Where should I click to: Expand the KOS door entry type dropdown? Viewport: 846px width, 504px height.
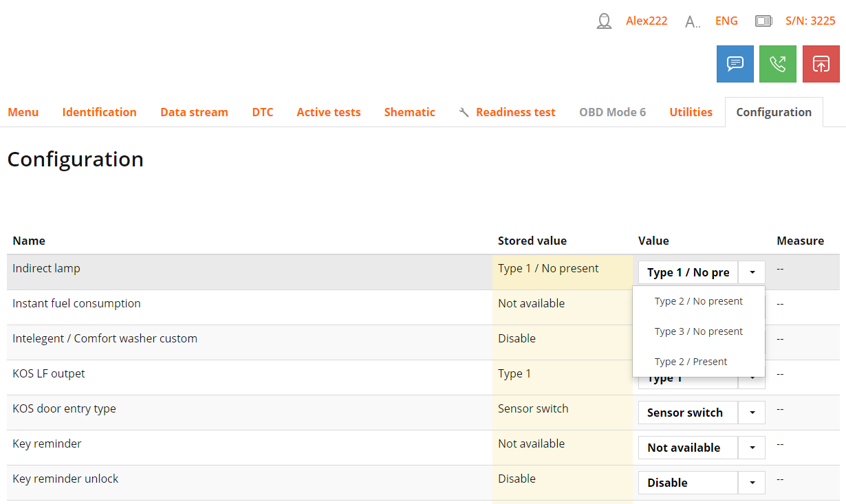(x=752, y=413)
